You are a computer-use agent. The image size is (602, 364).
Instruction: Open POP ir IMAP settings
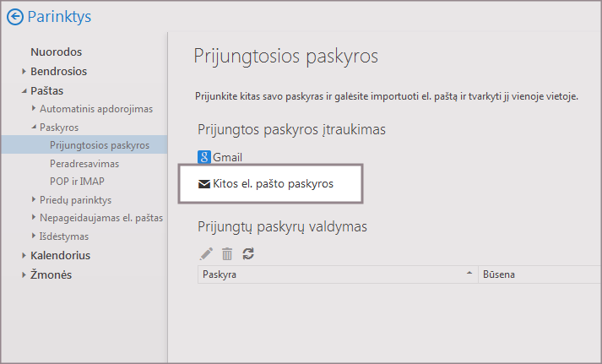(x=77, y=182)
